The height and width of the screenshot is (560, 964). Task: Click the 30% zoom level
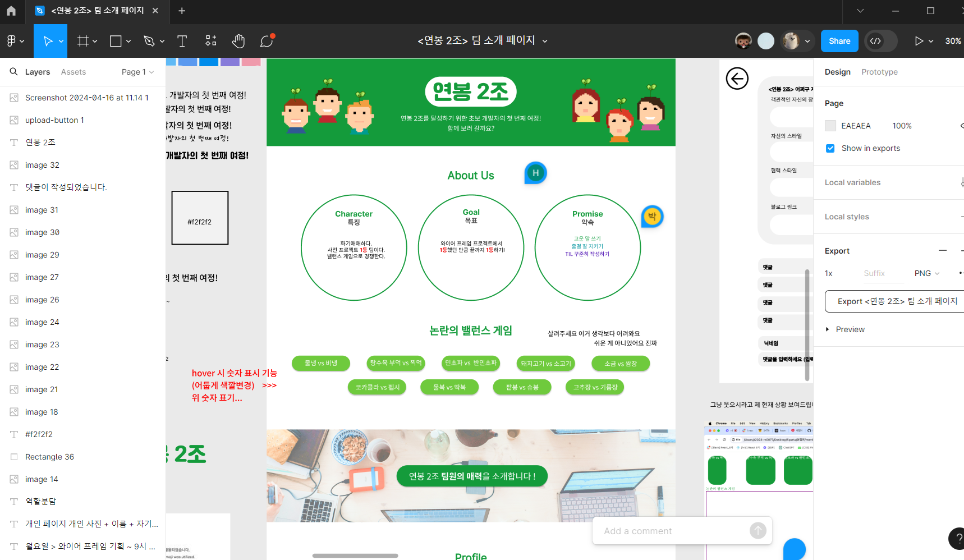click(953, 41)
